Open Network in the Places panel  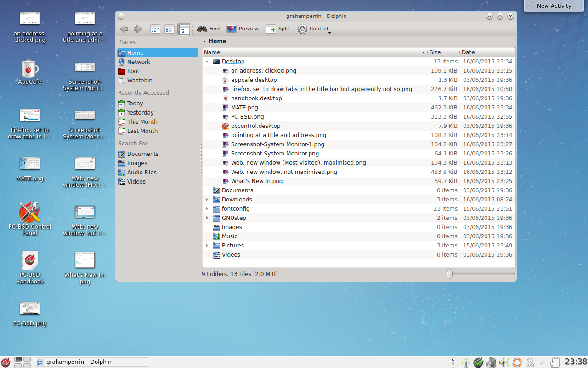point(158,62)
